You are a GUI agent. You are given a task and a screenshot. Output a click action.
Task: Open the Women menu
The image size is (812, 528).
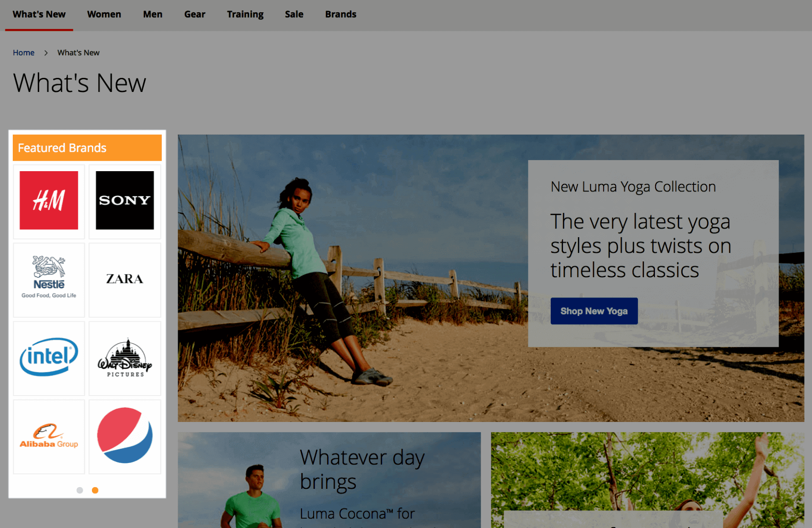coord(104,15)
